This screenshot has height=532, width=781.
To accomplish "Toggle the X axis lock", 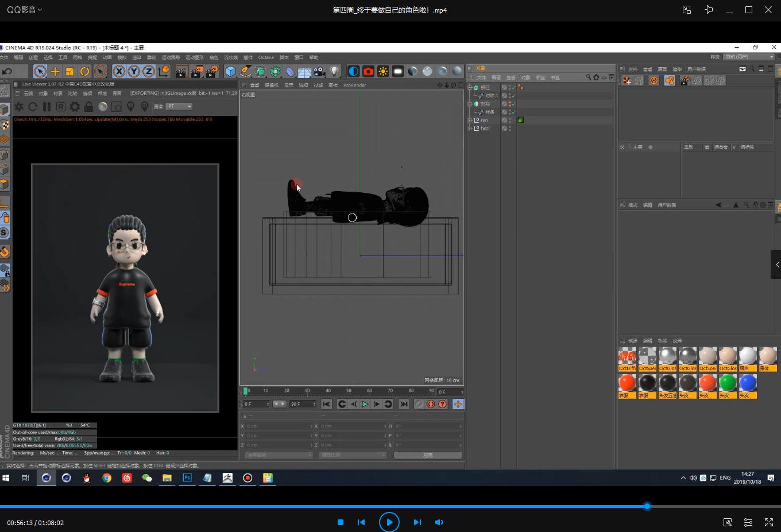I will point(119,71).
